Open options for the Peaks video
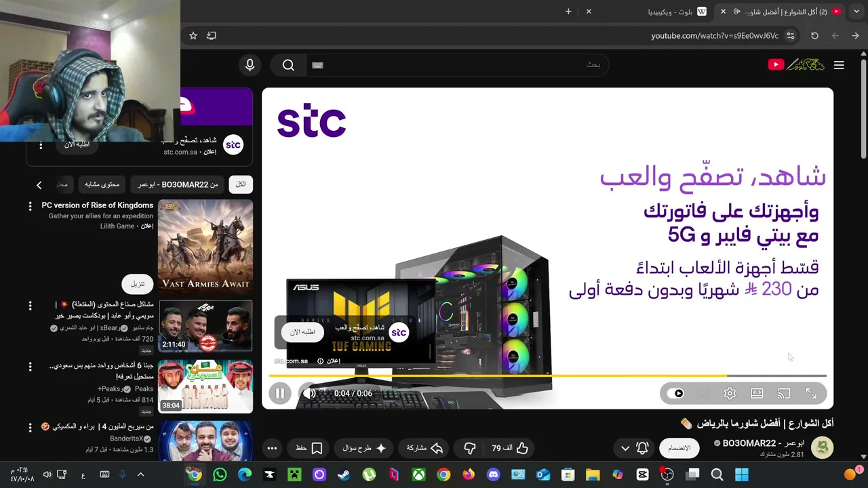This screenshot has height=488, width=868. (x=30, y=367)
